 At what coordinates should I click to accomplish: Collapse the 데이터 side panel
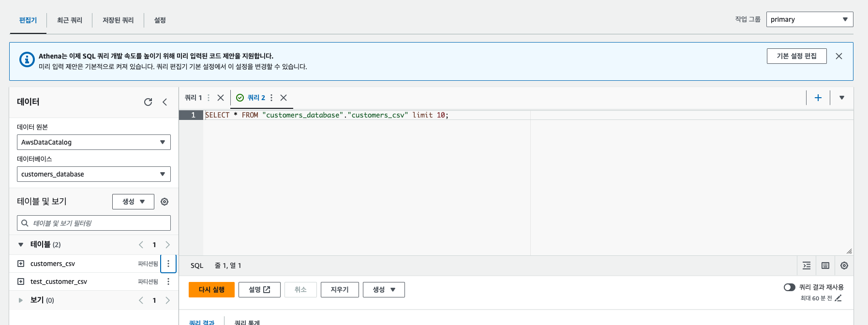coord(165,102)
